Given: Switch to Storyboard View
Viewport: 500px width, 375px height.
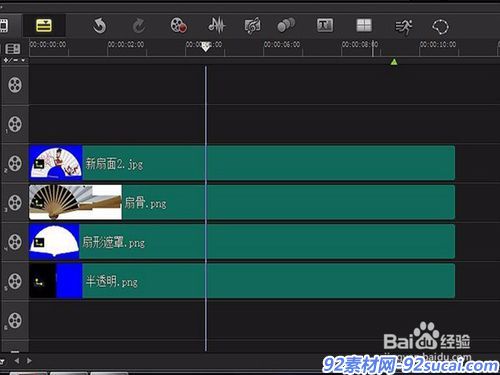Looking at the screenshot, I should point(3,26).
